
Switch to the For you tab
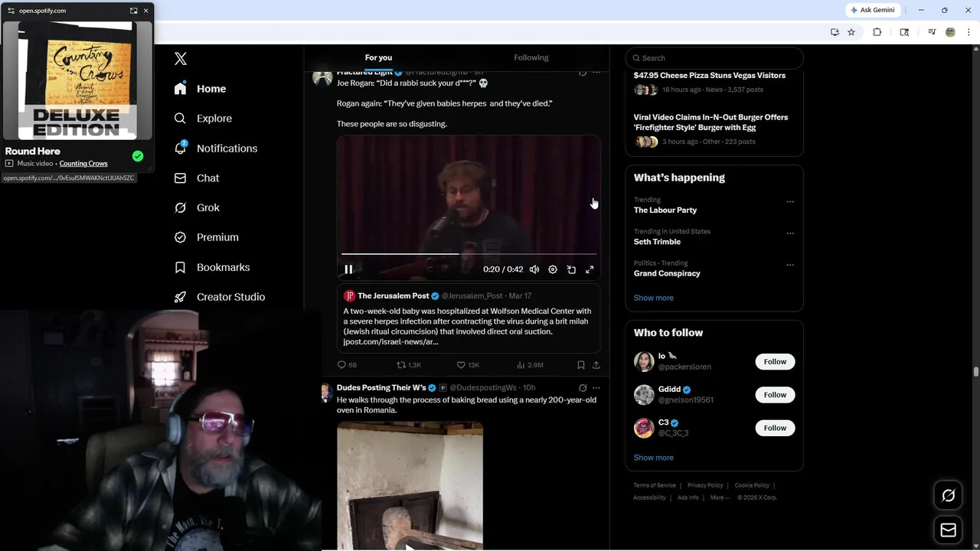coord(378,57)
